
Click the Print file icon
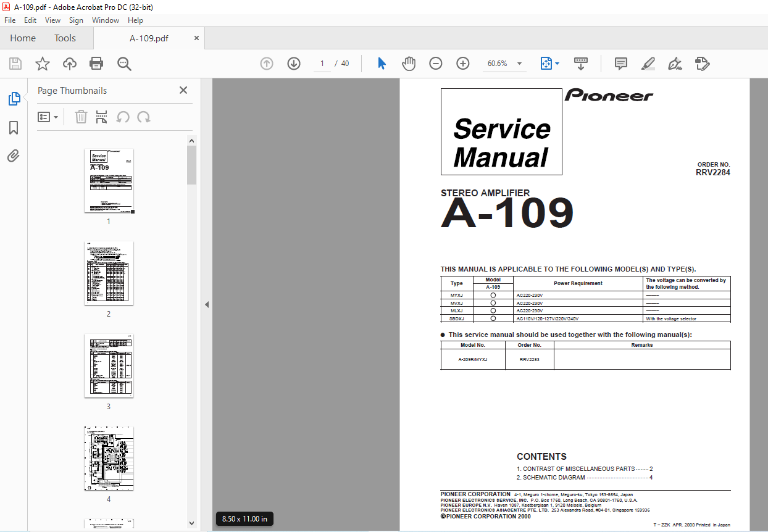point(96,64)
